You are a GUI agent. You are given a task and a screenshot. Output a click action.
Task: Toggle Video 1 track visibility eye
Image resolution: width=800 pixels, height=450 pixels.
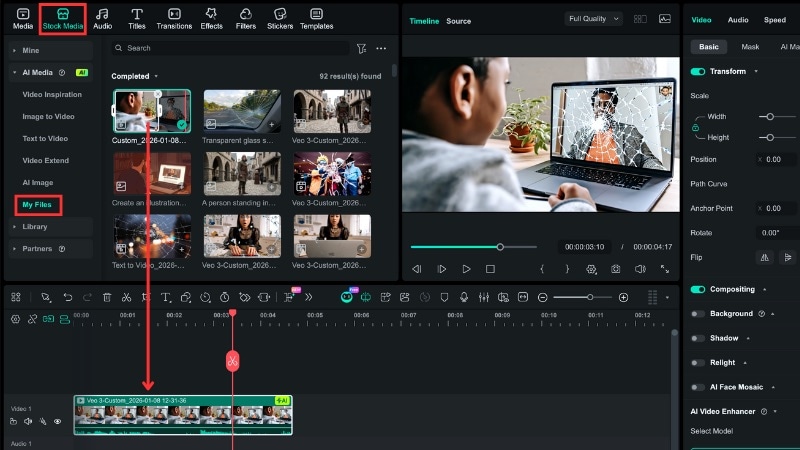(x=58, y=421)
